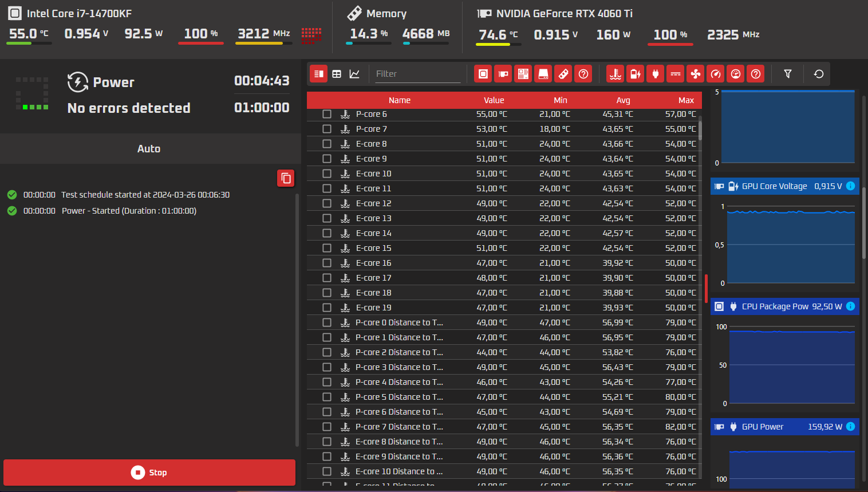Open info for the CPU Package Power graph
Screen dimensions: 868x492
(850, 306)
